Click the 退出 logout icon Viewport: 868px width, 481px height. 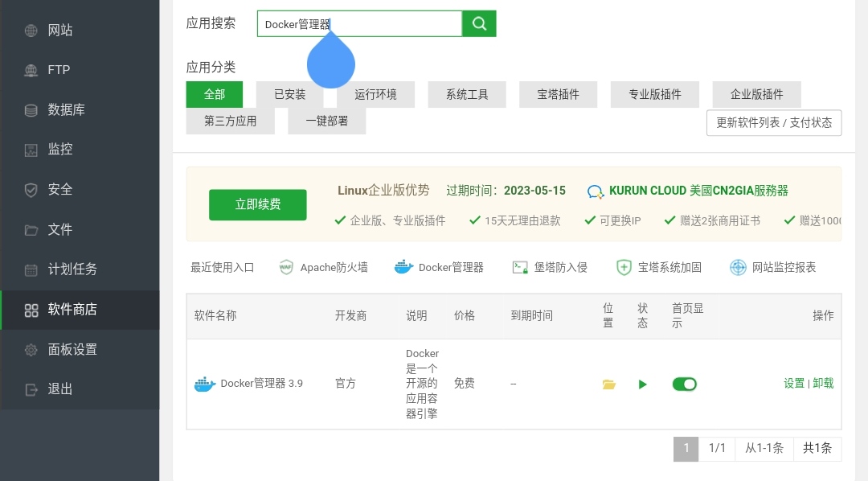pos(31,389)
